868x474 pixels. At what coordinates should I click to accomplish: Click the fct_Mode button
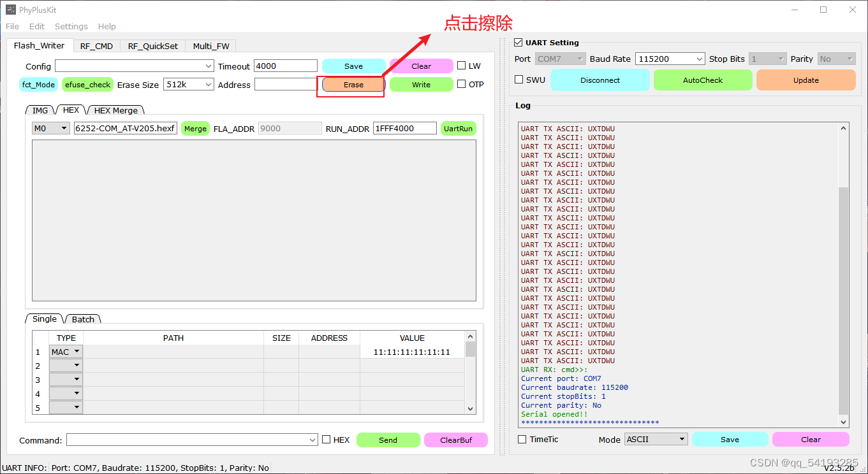(x=38, y=84)
